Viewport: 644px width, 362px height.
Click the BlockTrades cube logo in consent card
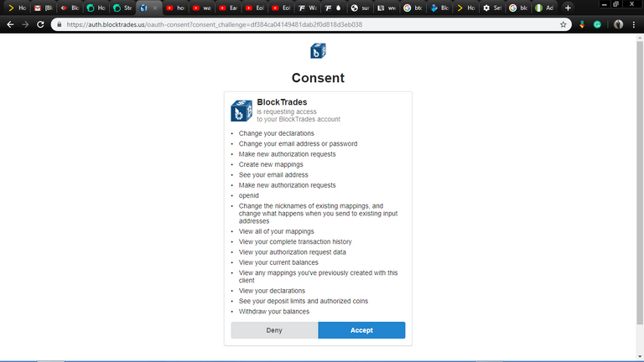pyautogui.click(x=241, y=111)
